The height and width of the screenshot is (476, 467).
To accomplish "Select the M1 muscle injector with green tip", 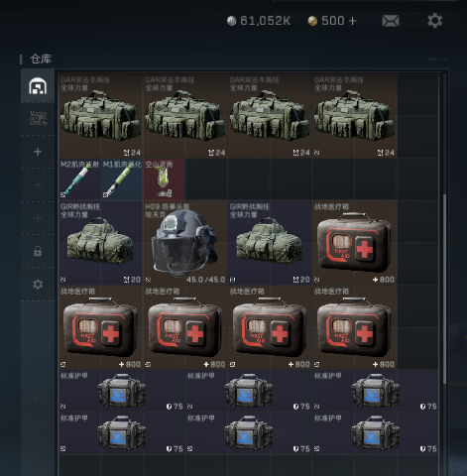I will click(x=122, y=178).
